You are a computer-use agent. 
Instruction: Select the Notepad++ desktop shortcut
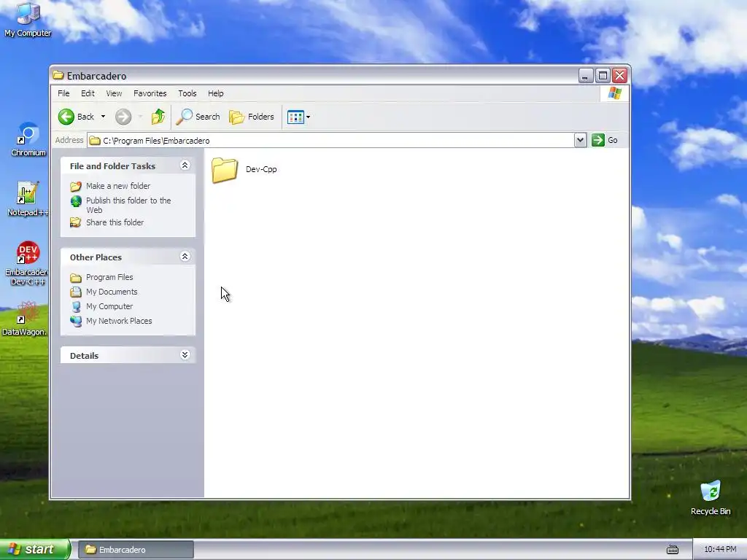point(28,199)
